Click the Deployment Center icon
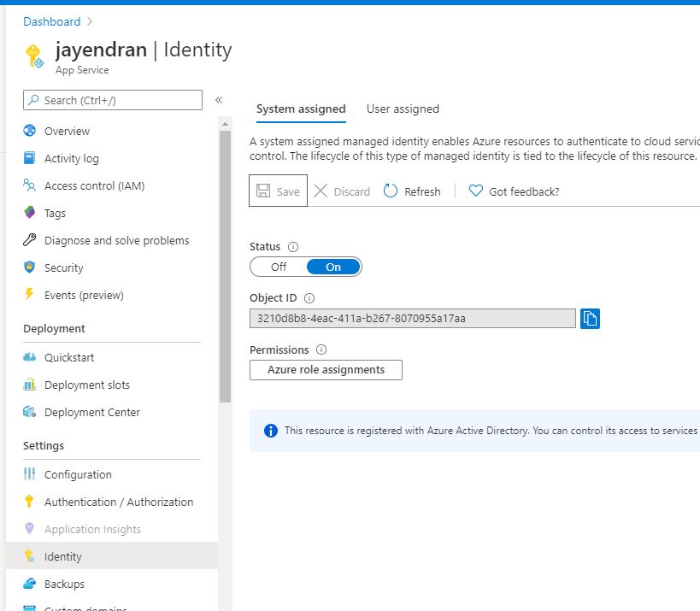The height and width of the screenshot is (611, 700). [29, 412]
